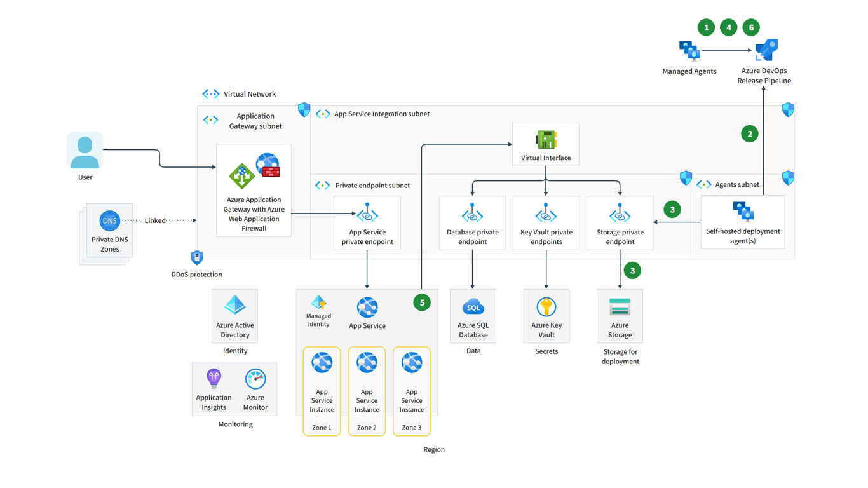Click the DDoS protection shield icon
Screen dimensions: 868x488
[197, 257]
